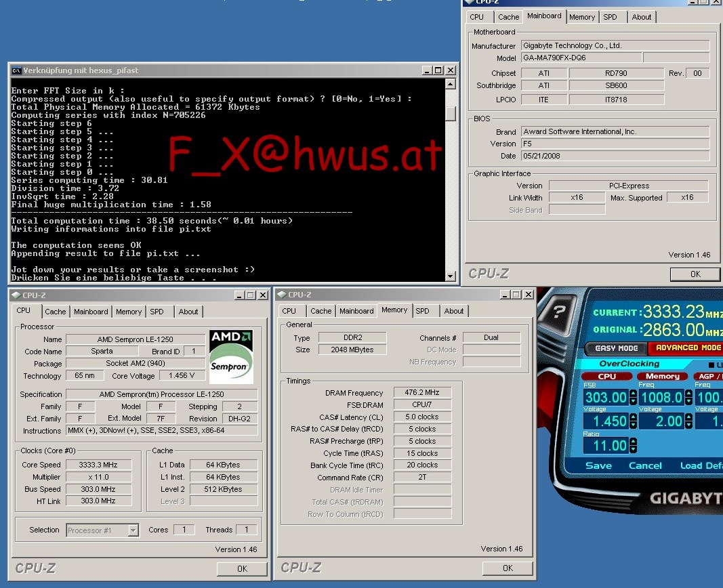Image resolution: width=723 pixels, height=588 pixels.
Task: Click the FSB:DRAM CPU/7 value
Action: pyautogui.click(x=422, y=404)
